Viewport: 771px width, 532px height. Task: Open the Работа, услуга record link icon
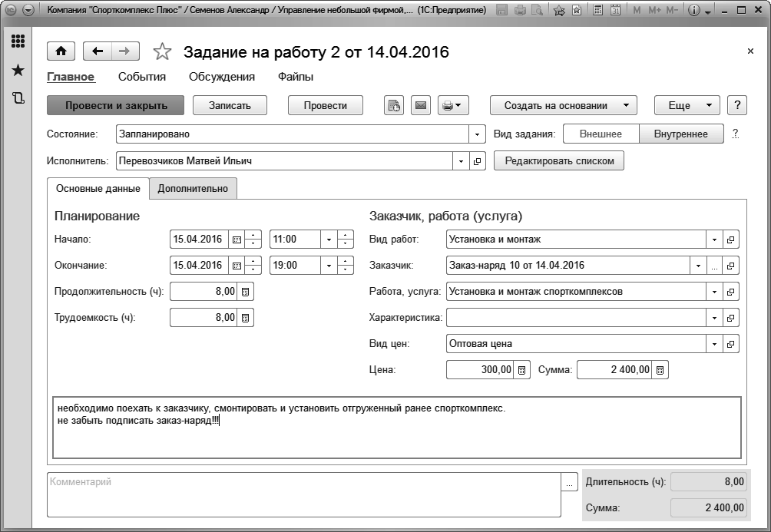tap(730, 292)
